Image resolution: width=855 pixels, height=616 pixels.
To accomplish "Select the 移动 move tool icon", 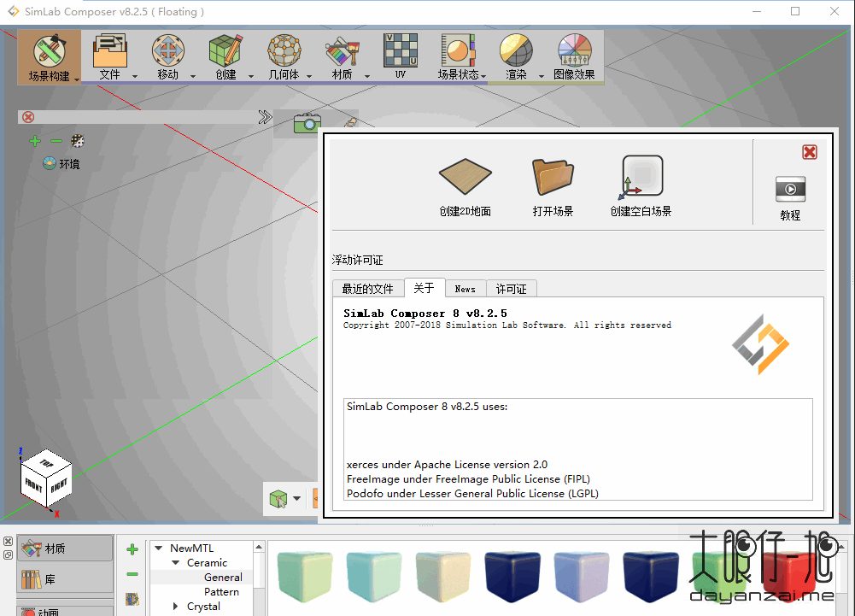I will [x=168, y=50].
